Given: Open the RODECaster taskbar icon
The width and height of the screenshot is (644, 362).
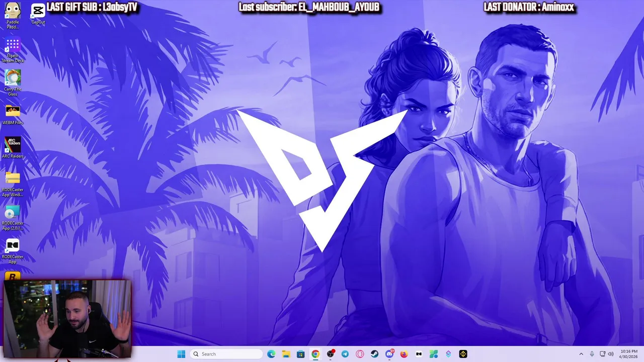Looking at the screenshot, I should tap(419, 354).
